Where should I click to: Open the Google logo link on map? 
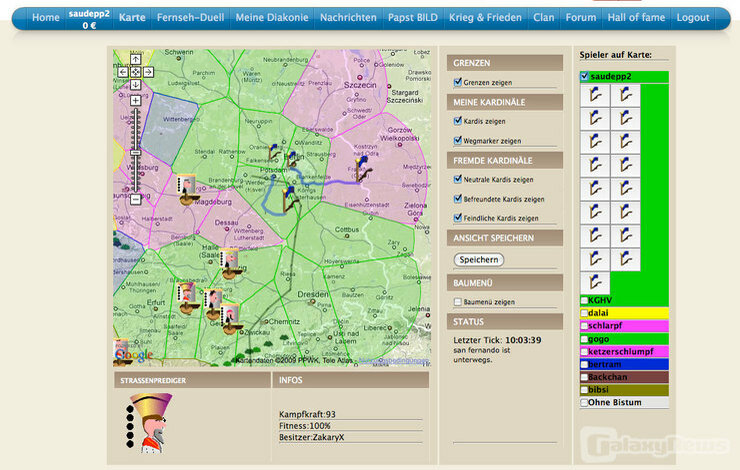[134, 354]
